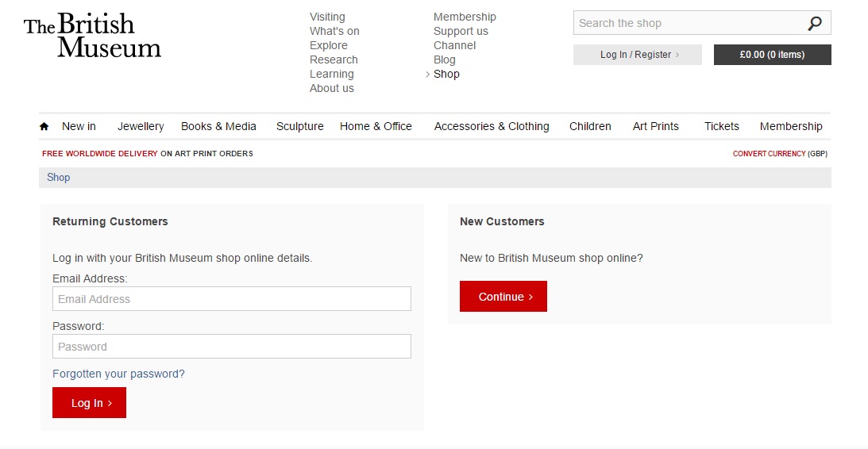
Task: Click the "Password:" label
Action: (78, 326)
